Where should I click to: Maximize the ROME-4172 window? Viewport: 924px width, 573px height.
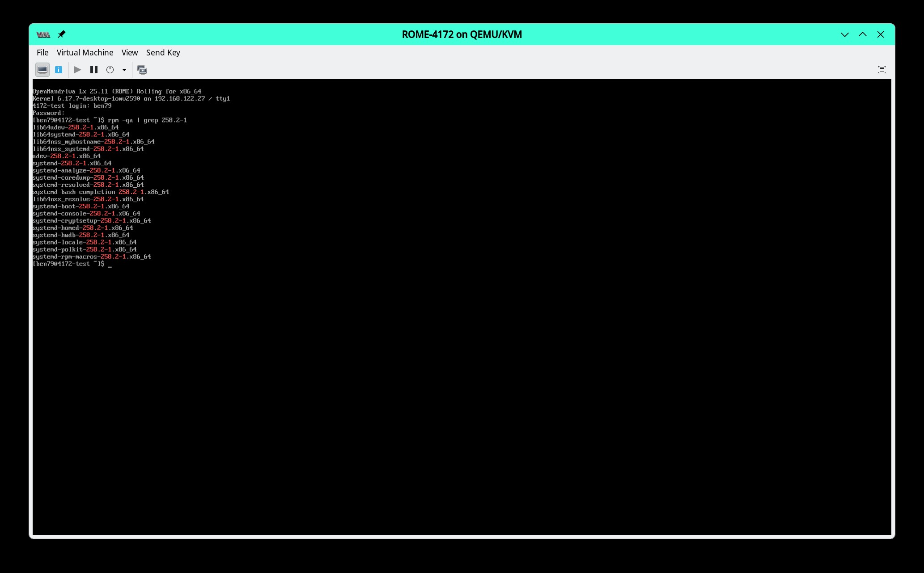click(862, 34)
